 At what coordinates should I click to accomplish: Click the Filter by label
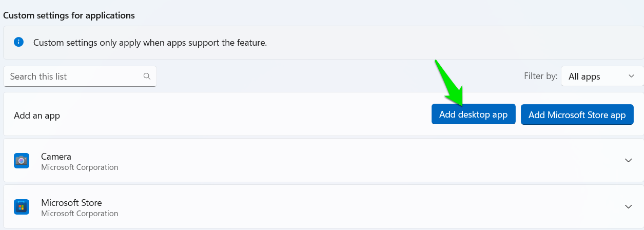coord(540,76)
